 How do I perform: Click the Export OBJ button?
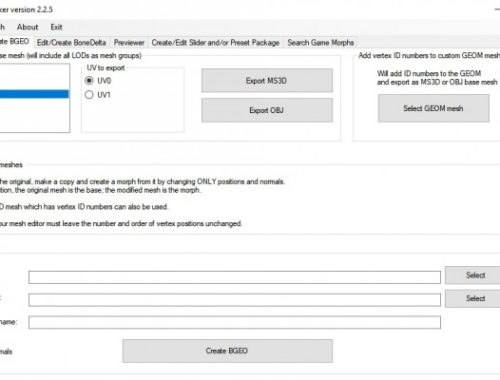(267, 110)
